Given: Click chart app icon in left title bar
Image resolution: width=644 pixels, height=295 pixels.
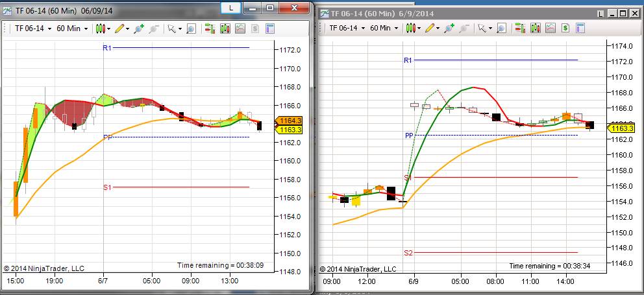Looking at the screenshot, I should tap(7, 10).
